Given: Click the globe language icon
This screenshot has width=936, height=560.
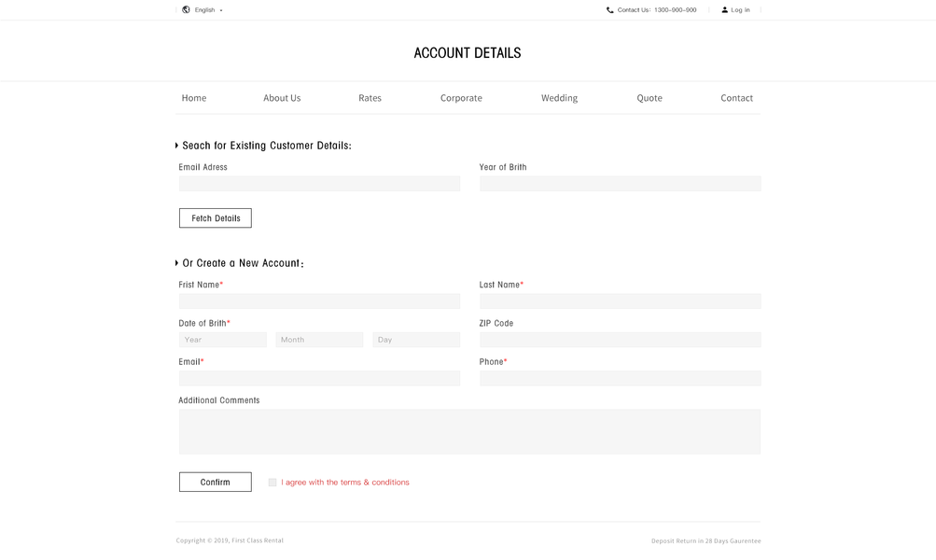Looking at the screenshot, I should coord(186,9).
